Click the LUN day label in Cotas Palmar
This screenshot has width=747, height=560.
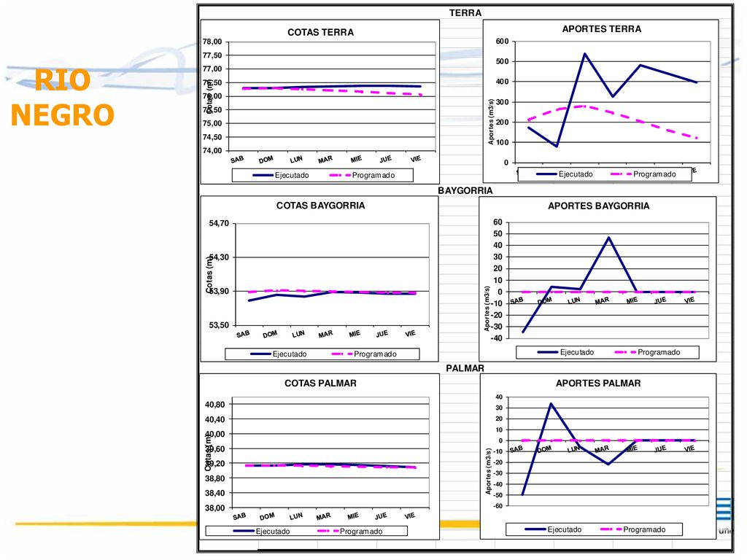pos(296,516)
